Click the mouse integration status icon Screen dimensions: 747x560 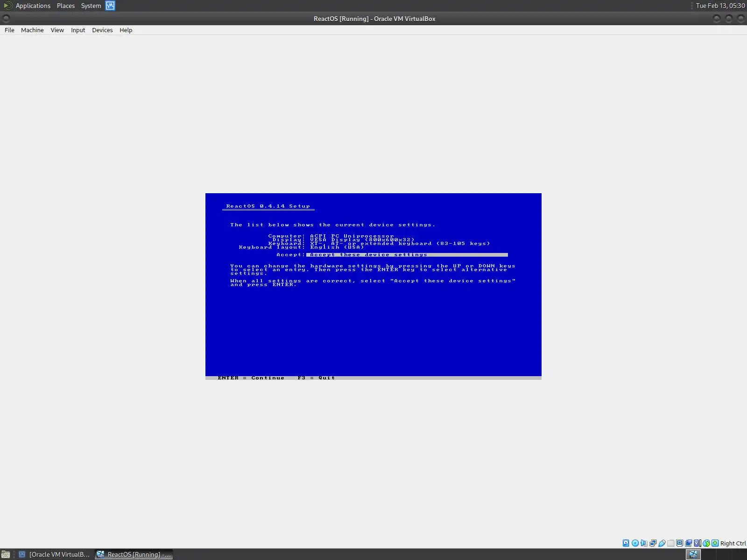point(706,543)
